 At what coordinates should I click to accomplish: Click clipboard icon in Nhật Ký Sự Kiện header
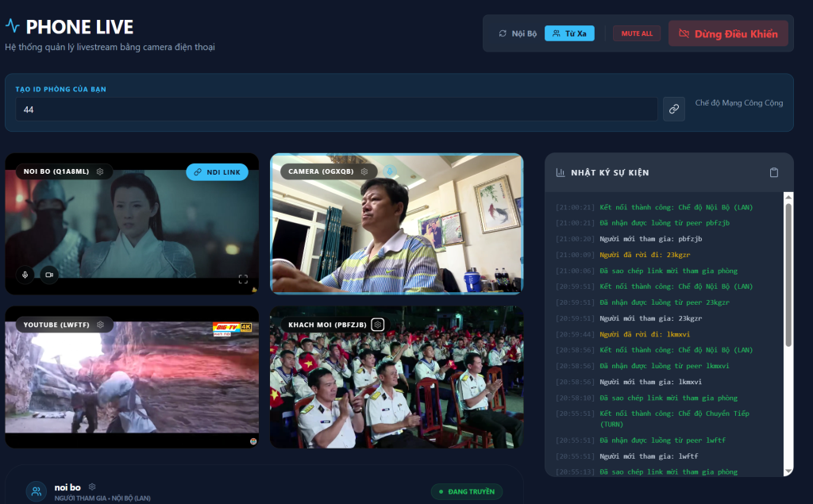[774, 172]
